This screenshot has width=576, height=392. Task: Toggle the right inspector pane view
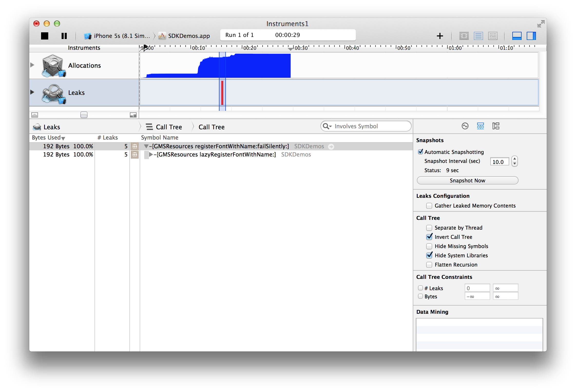pos(531,36)
